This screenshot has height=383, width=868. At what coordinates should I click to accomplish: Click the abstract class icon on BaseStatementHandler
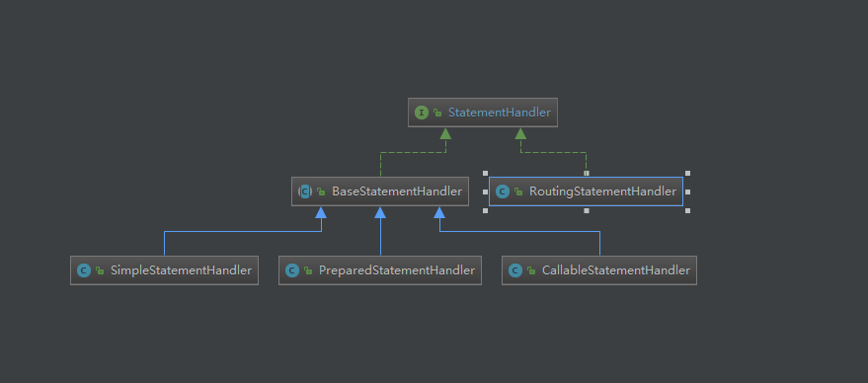[x=305, y=191]
